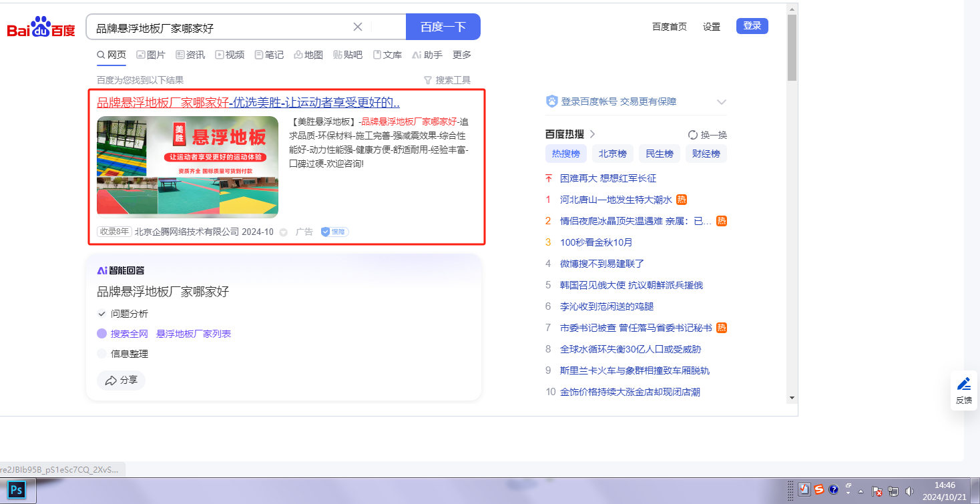Click the 登录 login button

[x=752, y=26]
